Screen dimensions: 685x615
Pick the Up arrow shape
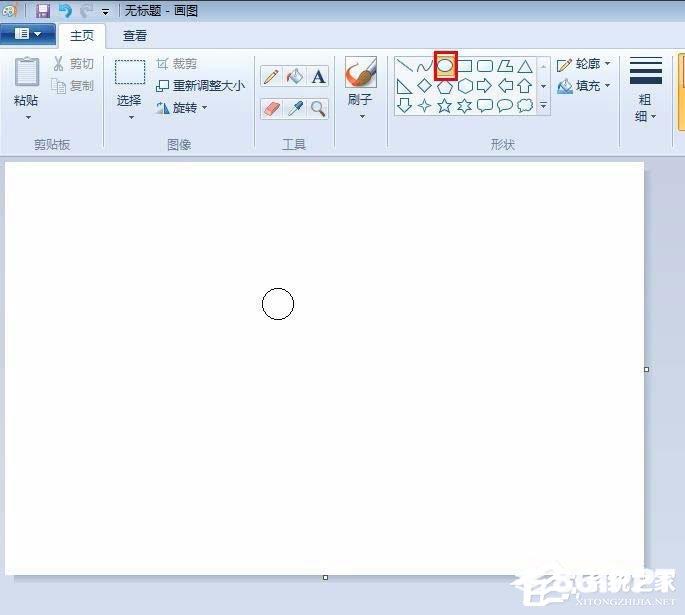[x=525, y=86]
